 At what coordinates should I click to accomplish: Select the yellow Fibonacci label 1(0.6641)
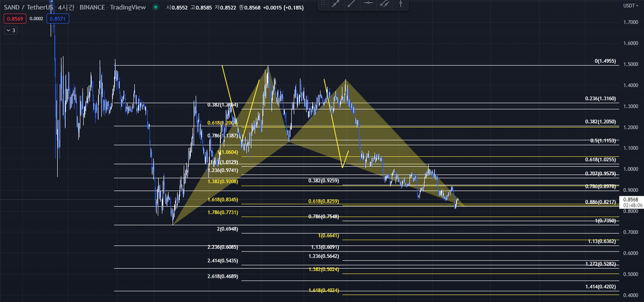point(328,235)
